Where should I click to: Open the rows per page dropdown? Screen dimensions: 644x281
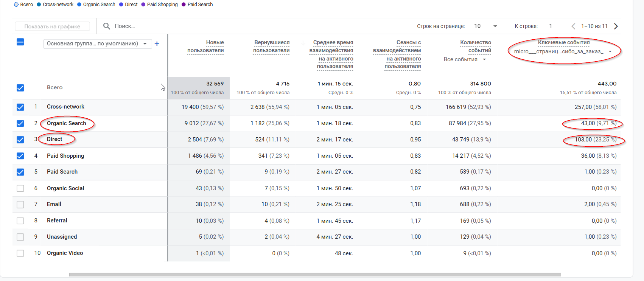(485, 26)
